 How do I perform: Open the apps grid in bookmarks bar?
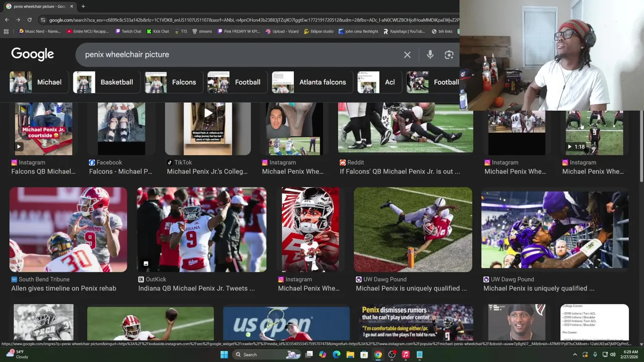coord(6,31)
